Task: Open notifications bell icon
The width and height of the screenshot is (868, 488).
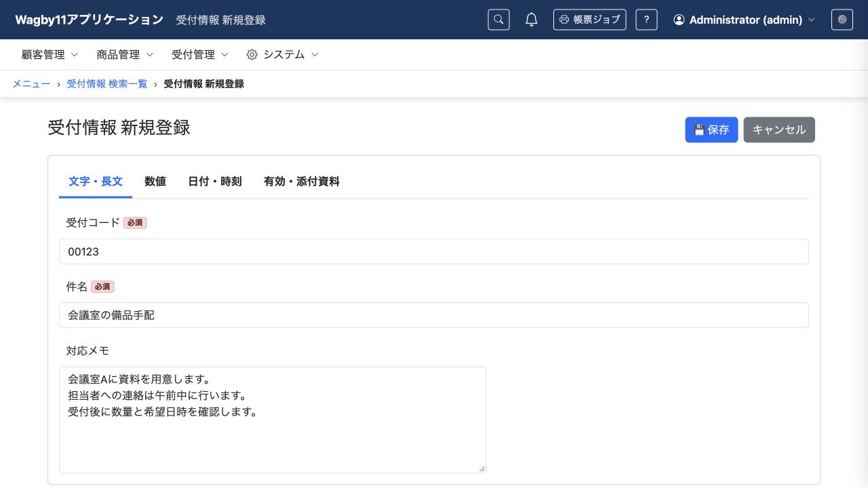Action: point(532,20)
